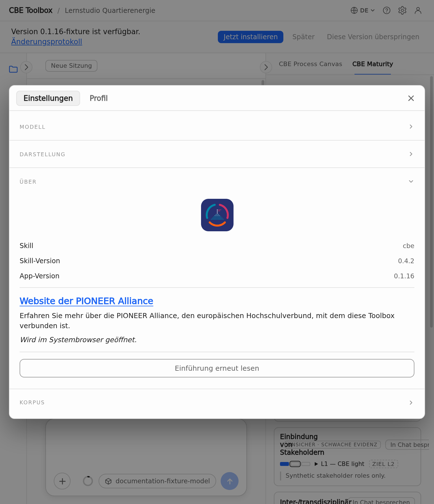Select the CBE Maturity tab
Screen dimensions: 434x504
pyautogui.click(x=373, y=64)
